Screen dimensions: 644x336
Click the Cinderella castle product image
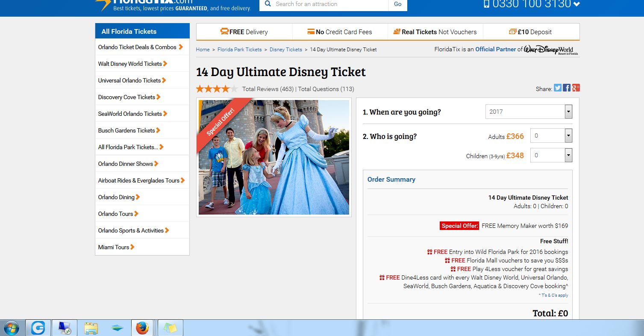274,157
